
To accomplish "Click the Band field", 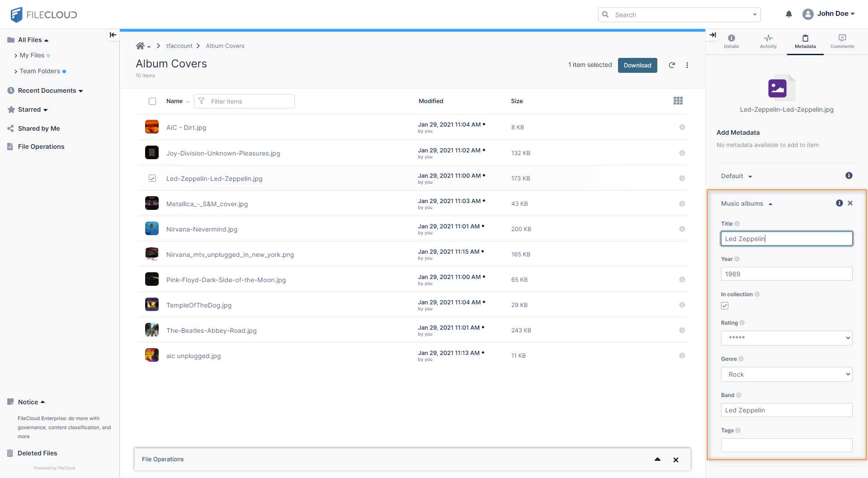I will (787, 410).
